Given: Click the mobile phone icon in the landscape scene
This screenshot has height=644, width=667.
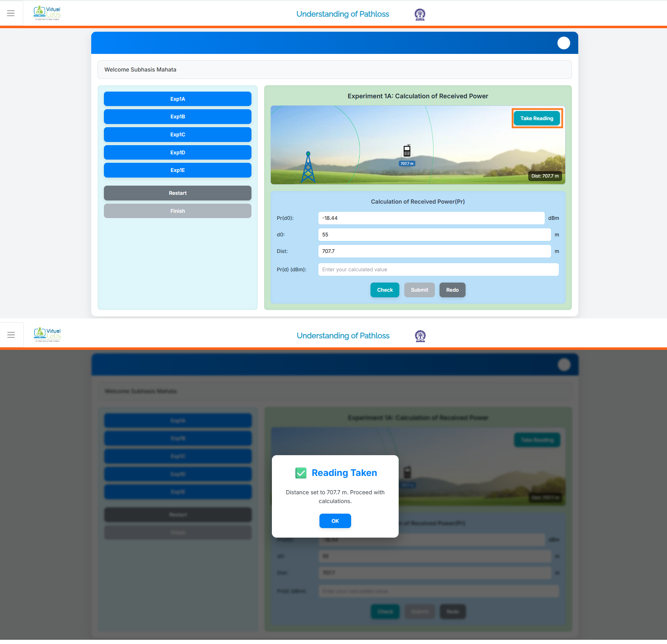Looking at the screenshot, I should 407,151.
